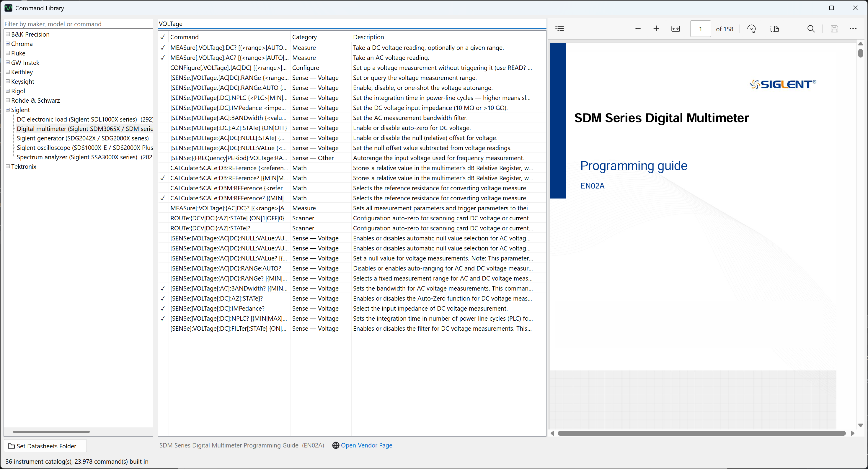This screenshot has height=469, width=868.
Task: Click the PDF scroll down arrow
Action: [x=860, y=426]
